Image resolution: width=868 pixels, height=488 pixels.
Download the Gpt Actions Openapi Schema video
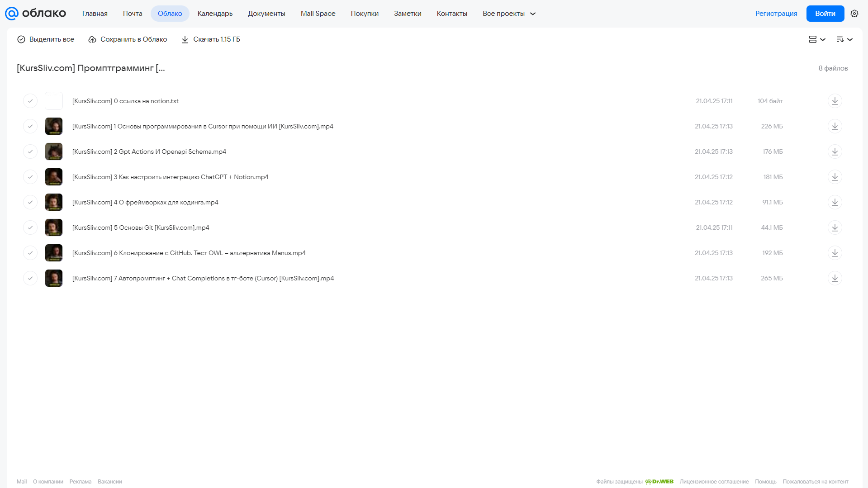click(x=835, y=152)
